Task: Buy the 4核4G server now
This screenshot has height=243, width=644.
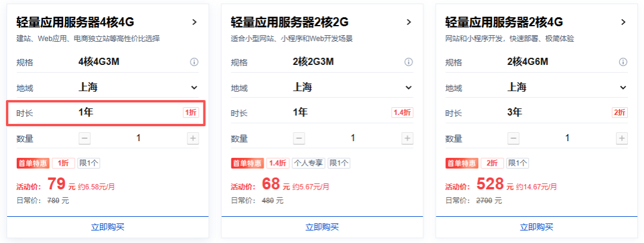Action: [x=107, y=227]
